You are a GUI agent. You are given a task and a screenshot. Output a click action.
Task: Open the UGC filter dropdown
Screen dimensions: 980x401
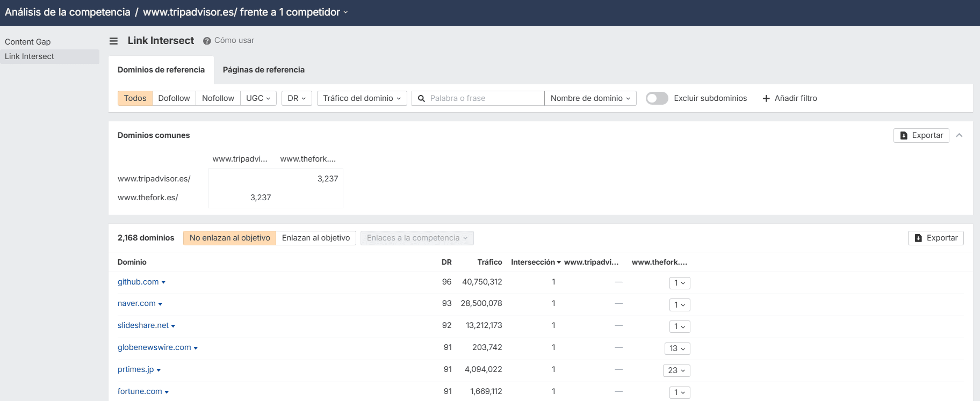coord(258,98)
